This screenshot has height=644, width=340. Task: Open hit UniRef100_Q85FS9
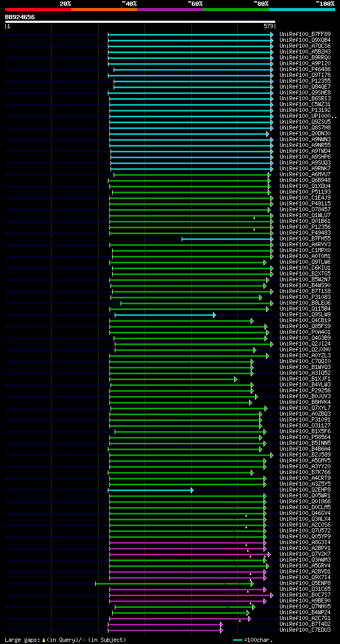tap(305, 327)
